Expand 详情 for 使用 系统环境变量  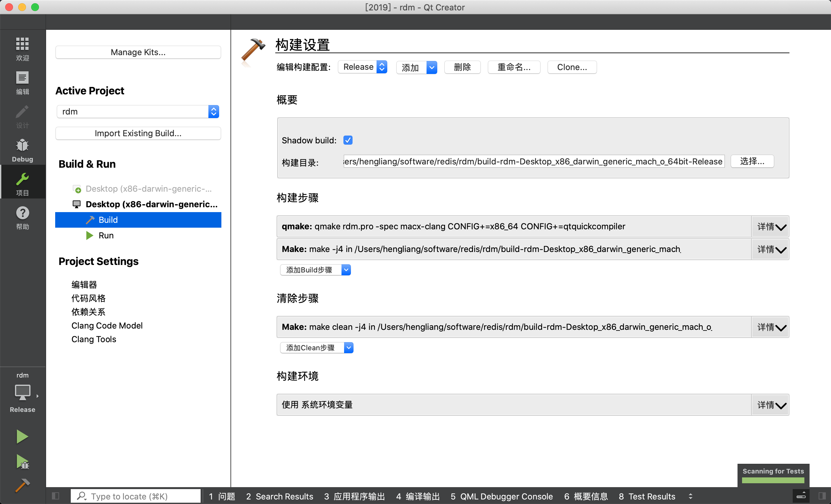tap(771, 405)
